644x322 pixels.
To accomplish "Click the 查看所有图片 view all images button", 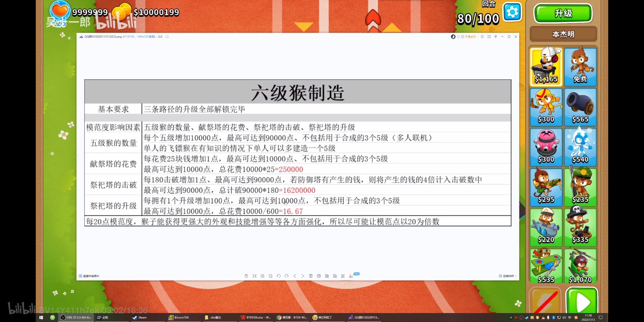I will pyautogui.click(x=89, y=276).
